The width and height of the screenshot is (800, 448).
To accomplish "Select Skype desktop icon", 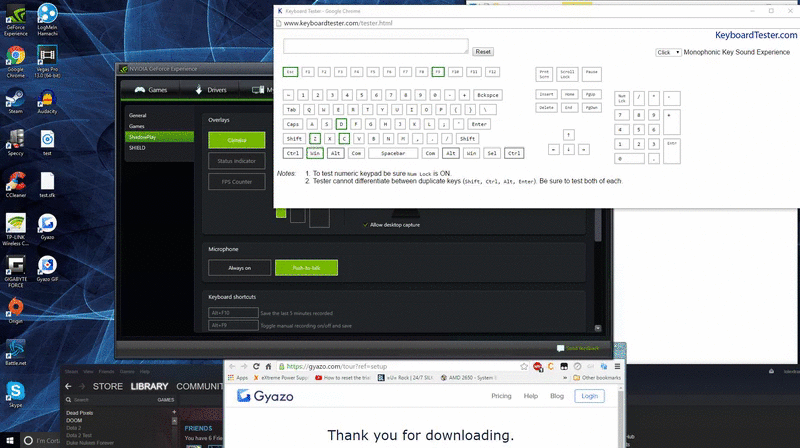I will click(x=15, y=394).
